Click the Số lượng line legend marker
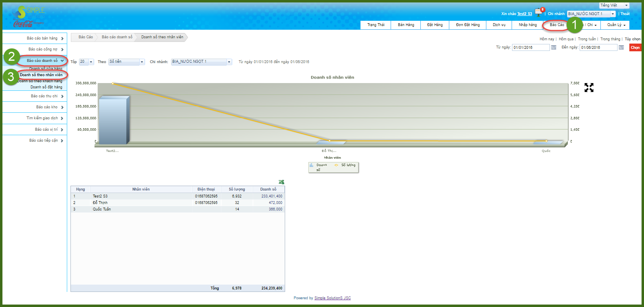 click(x=336, y=165)
